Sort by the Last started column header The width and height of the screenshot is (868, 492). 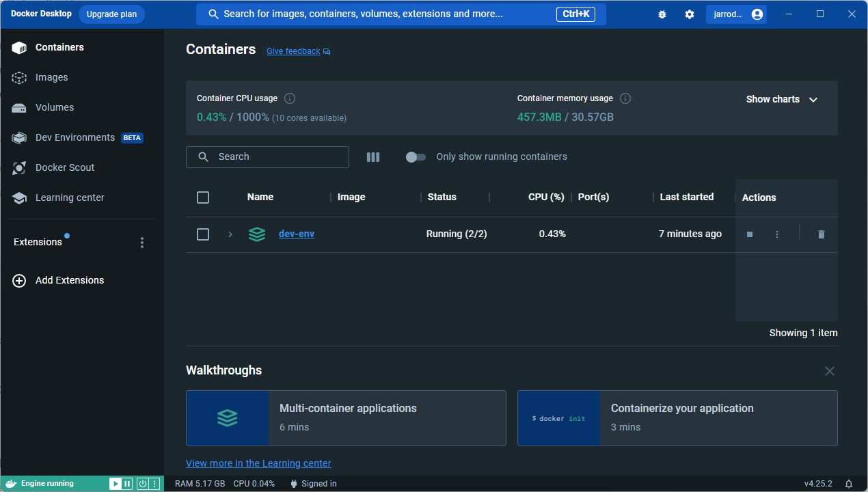click(x=687, y=197)
